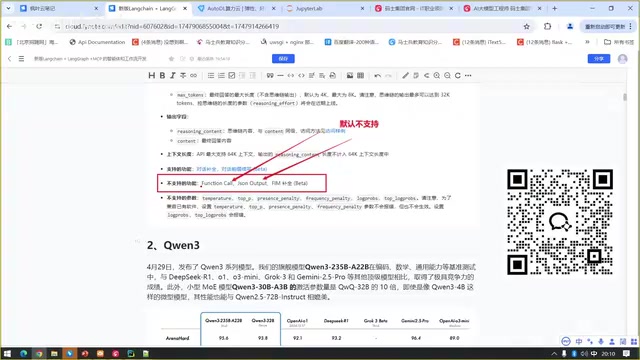Image resolution: width=640 pixels, height=360 pixels.
Task: Switch to the AutoDL browser tab
Action: pos(236,8)
